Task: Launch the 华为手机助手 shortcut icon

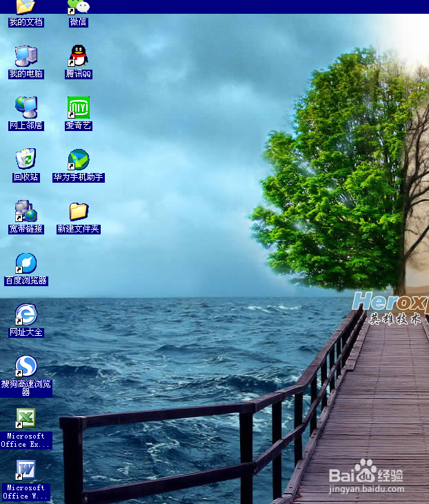Action: click(x=78, y=159)
